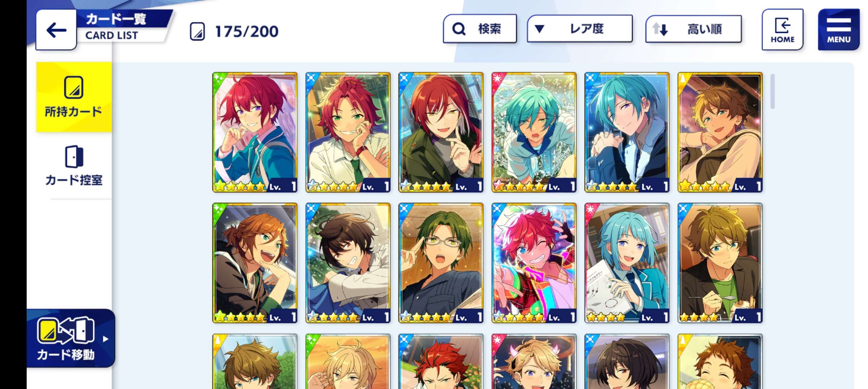Click the 所持カード card icon

74,87
